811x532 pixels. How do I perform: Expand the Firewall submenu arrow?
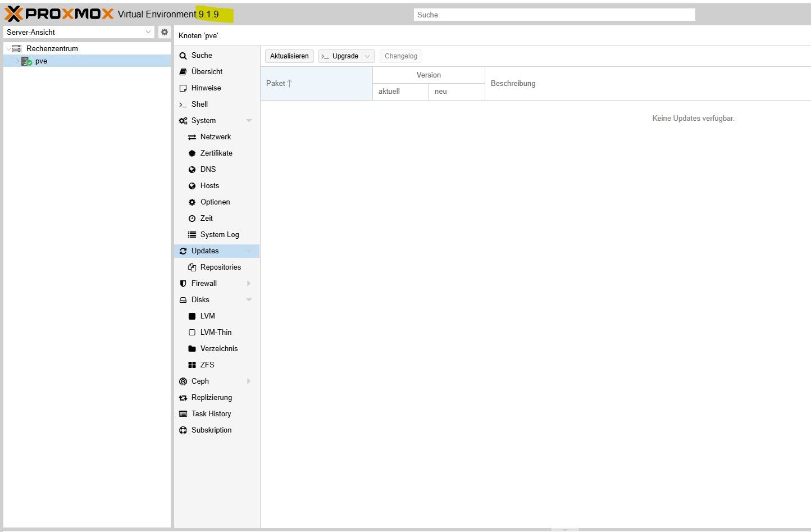[x=249, y=284]
